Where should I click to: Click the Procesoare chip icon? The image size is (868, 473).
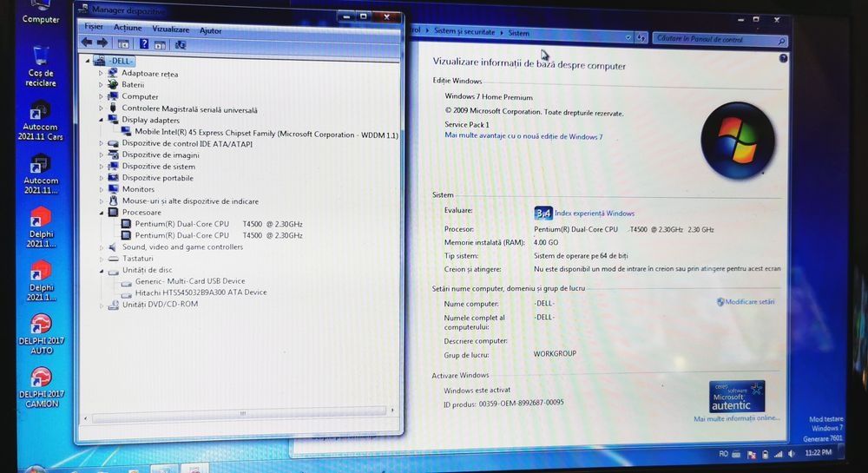pos(113,212)
